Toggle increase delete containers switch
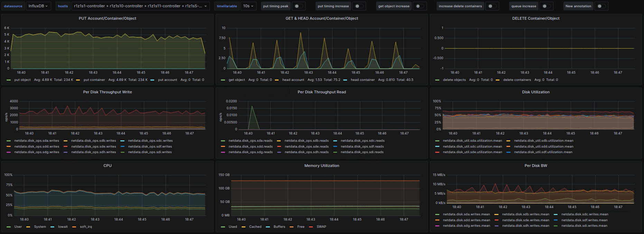 point(492,6)
